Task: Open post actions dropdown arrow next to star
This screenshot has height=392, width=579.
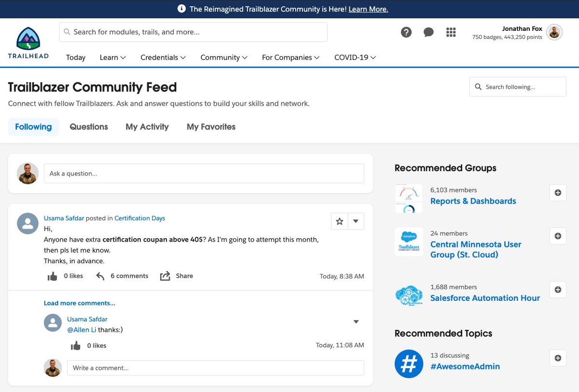Action: point(356,221)
